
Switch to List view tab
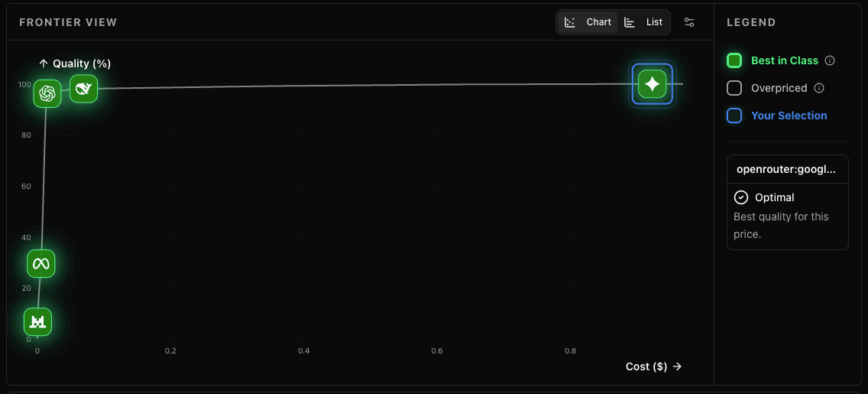pos(644,22)
